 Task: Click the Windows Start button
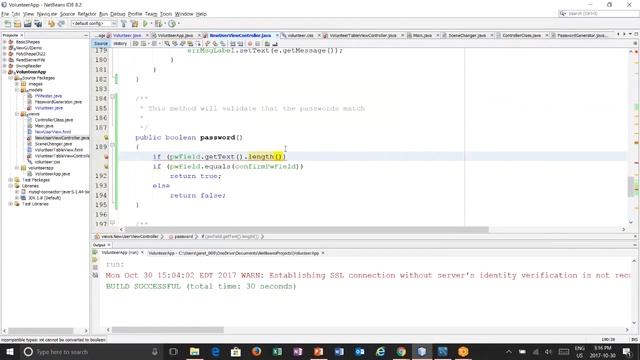[9, 351]
